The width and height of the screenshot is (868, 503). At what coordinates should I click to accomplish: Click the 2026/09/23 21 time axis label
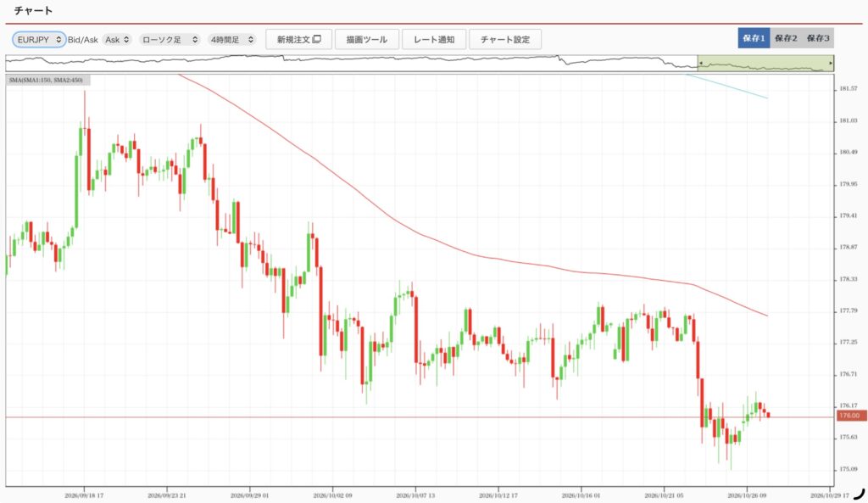tap(167, 495)
